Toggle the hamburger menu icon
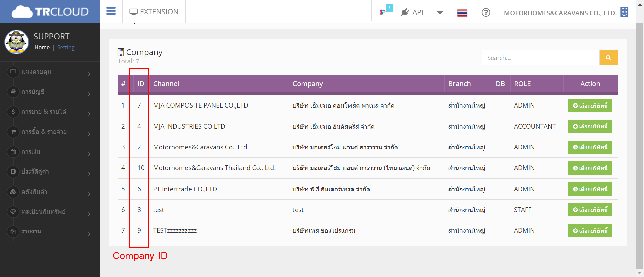 111,11
